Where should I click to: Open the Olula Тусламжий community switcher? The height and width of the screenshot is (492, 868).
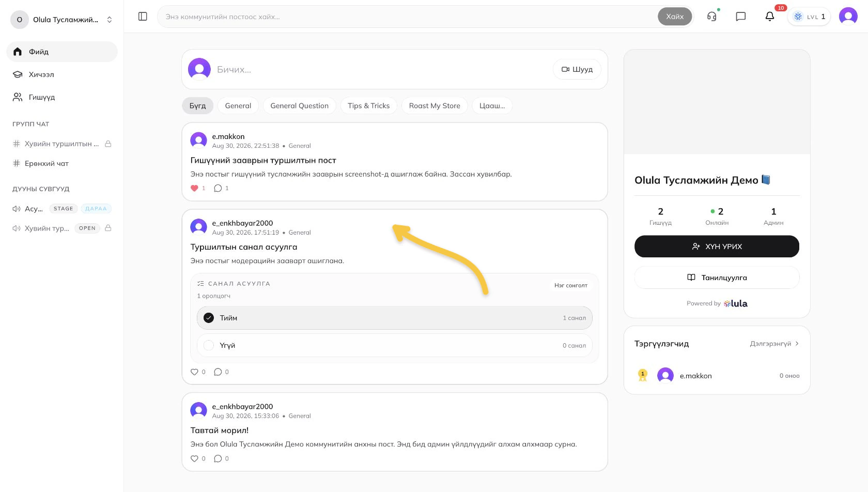62,20
